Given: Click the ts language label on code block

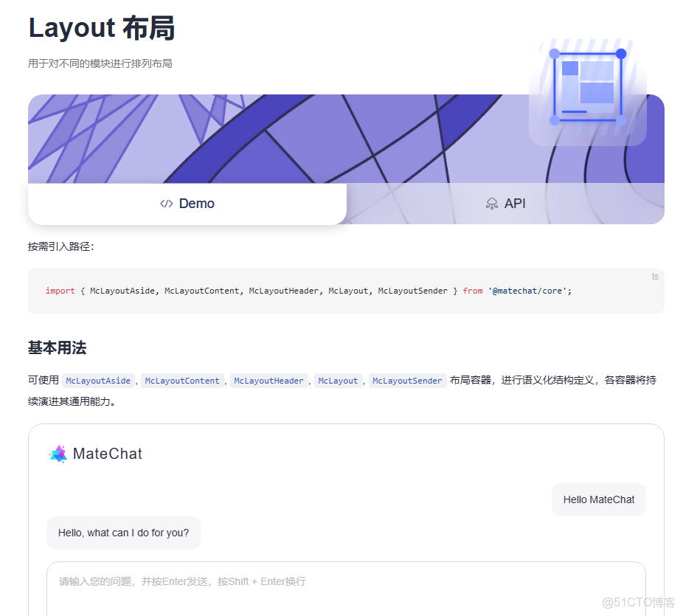Looking at the screenshot, I should [655, 276].
